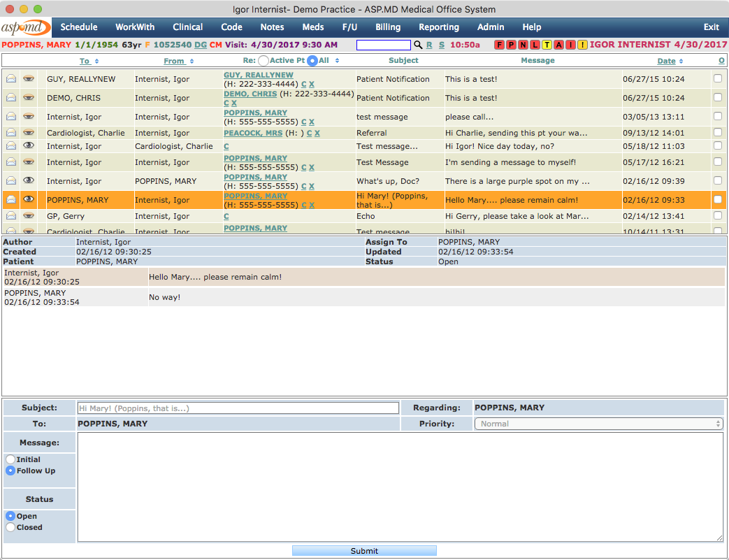This screenshot has width=729, height=560.
Task: Click eye icon in GP, Gerry Echo row
Action: pyautogui.click(x=29, y=216)
